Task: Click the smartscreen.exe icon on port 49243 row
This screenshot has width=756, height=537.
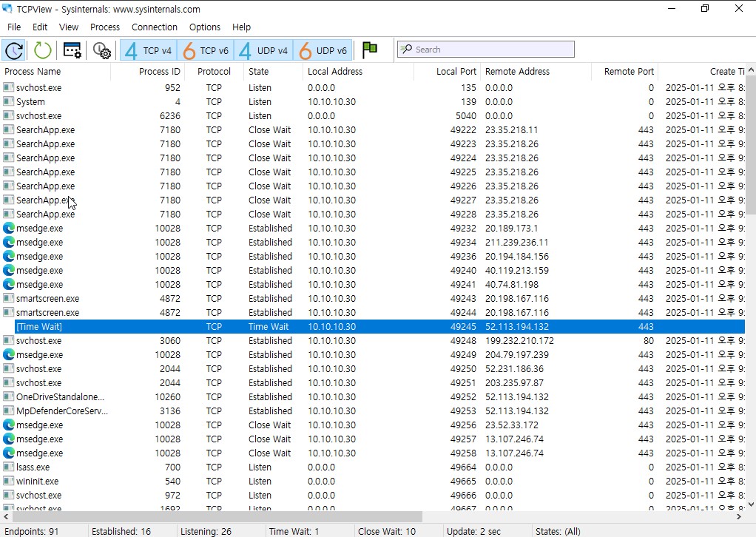Action: (x=8, y=298)
